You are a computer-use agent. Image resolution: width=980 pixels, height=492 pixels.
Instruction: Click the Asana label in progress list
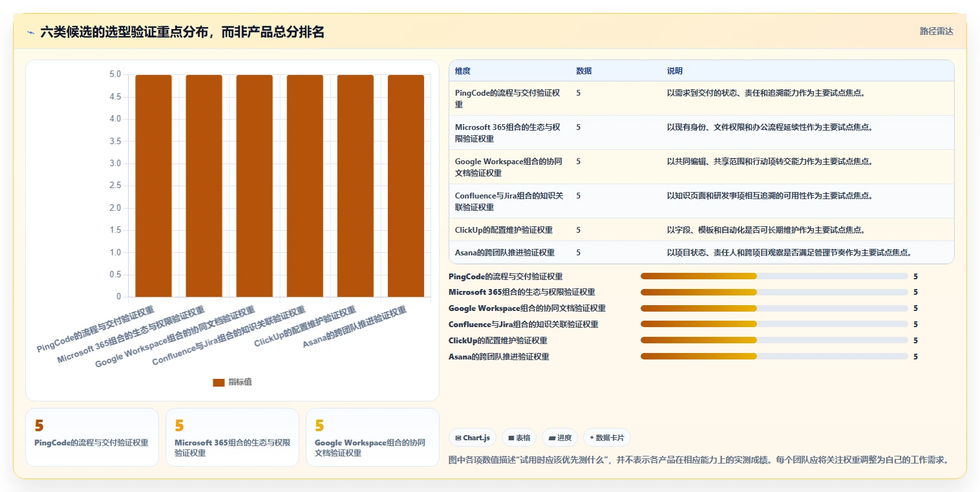[498, 356]
